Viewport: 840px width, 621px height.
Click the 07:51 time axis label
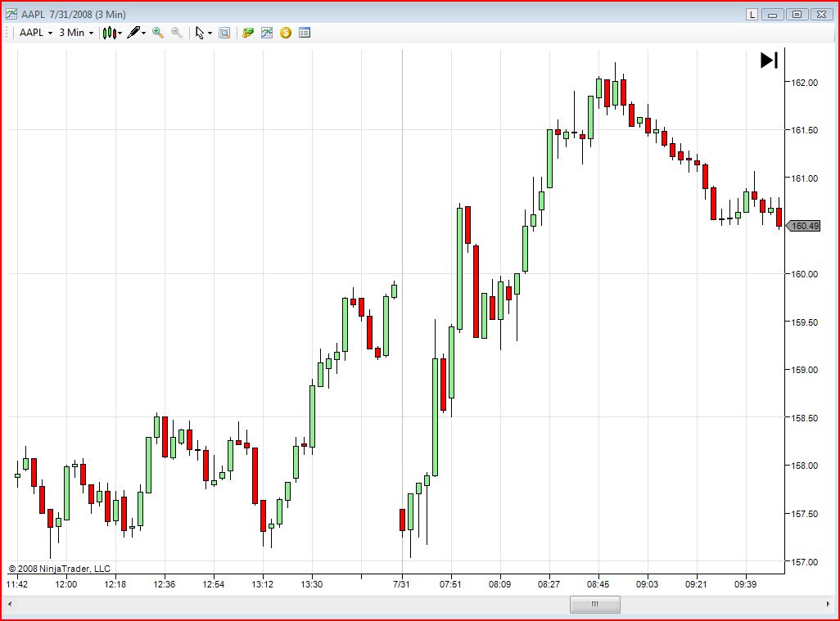450,584
